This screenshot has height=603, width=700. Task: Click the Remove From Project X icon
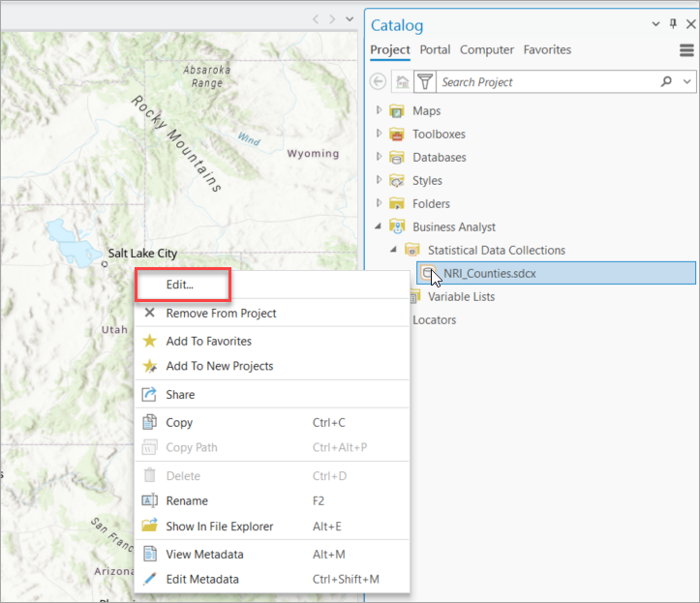(x=149, y=313)
